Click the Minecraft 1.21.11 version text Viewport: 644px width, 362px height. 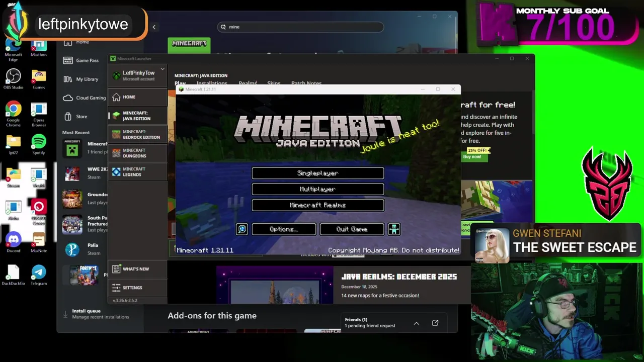point(205,250)
